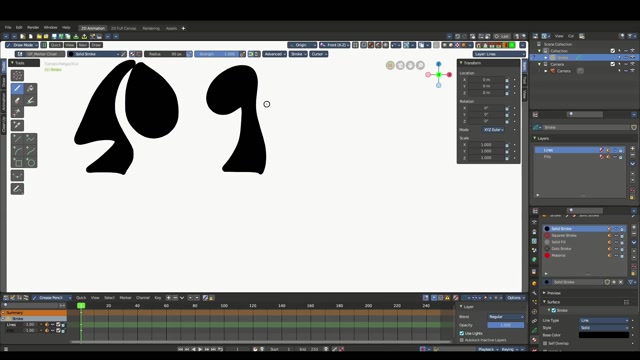Viewport: 640px width, 360px height.
Task: Click the Quick button in viewport header
Action: [x=56, y=45]
